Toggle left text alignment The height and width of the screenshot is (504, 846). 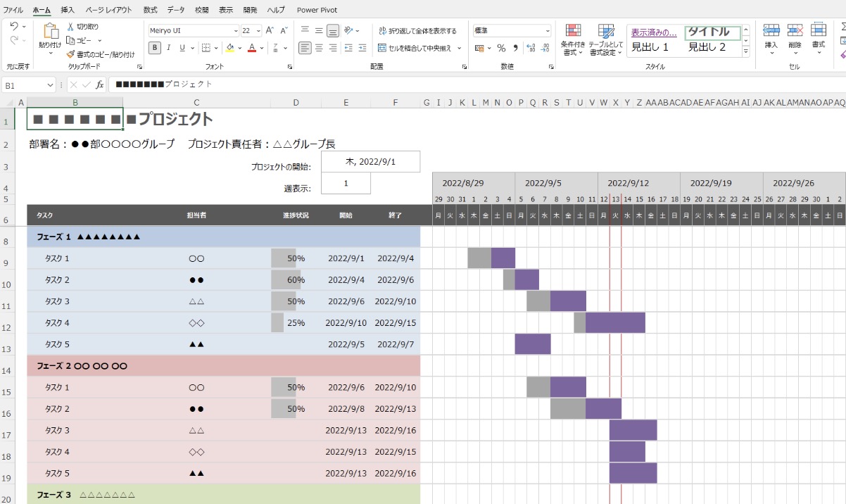tap(305, 48)
